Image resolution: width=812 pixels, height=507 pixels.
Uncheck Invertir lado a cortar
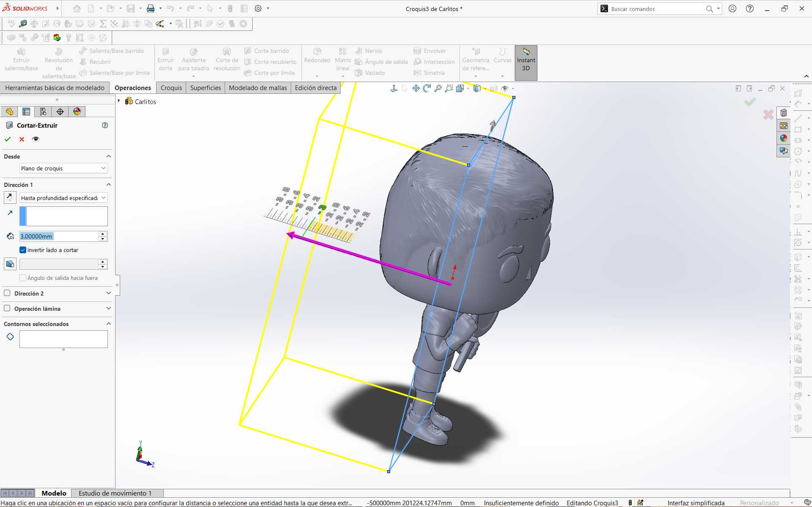coord(23,250)
